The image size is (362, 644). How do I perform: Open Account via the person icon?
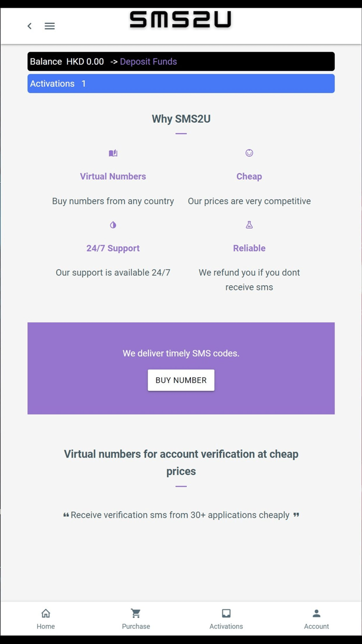[x=316, y=613]
